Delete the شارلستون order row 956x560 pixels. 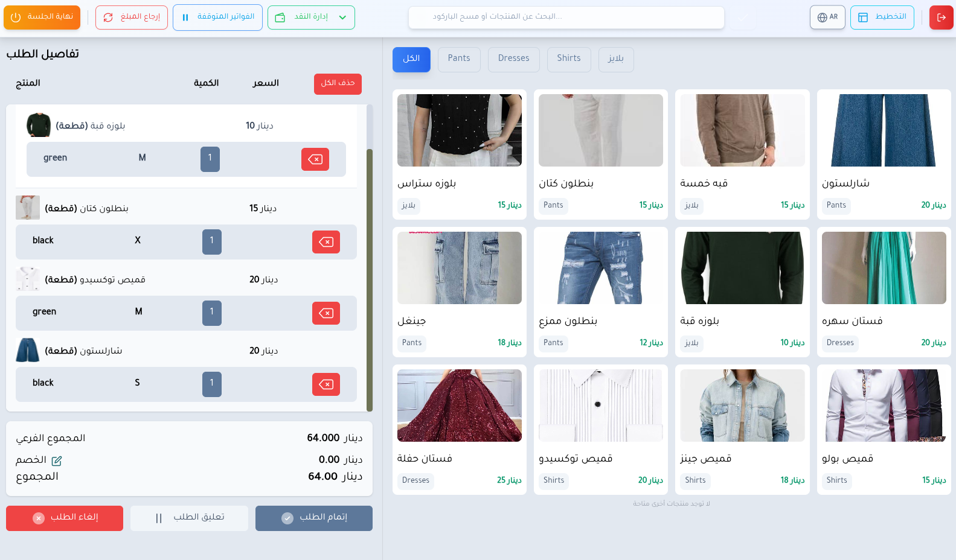(x=326, y=384)
